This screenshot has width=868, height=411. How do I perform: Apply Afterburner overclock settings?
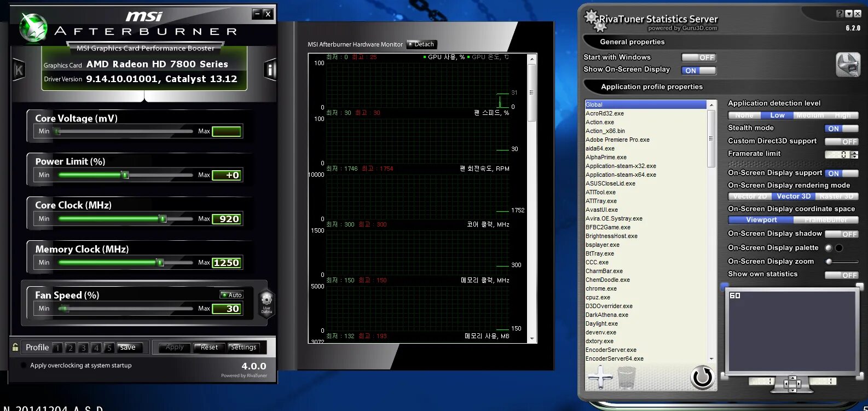[175, 348]
